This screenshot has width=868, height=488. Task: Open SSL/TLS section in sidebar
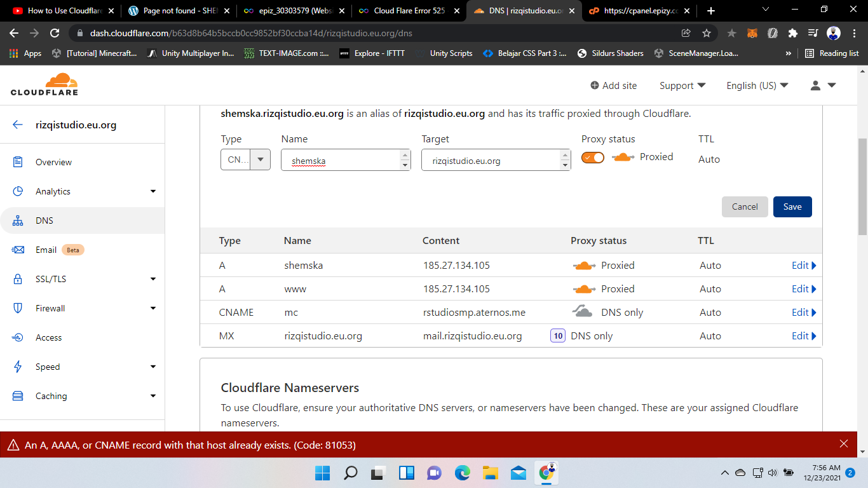click(x=51, y=279)
